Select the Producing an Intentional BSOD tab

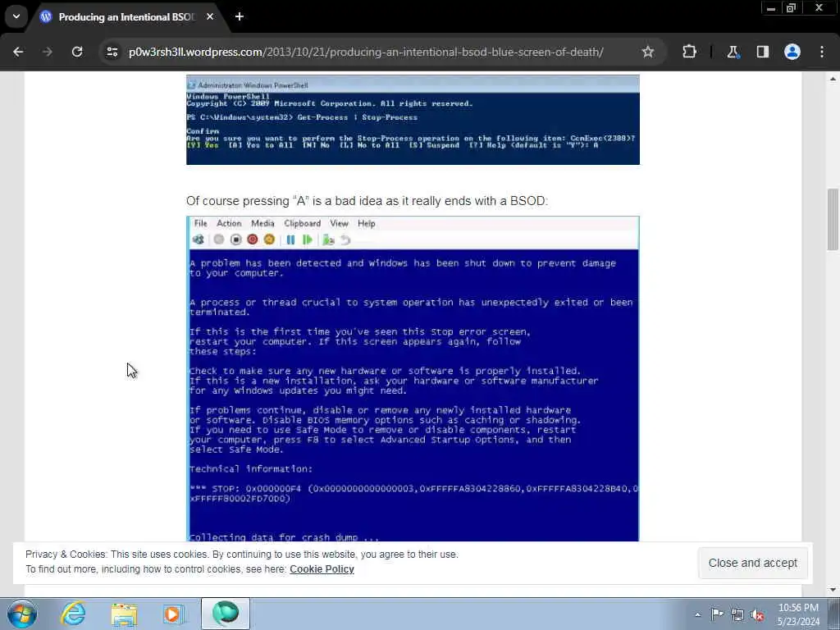[127, 17]
